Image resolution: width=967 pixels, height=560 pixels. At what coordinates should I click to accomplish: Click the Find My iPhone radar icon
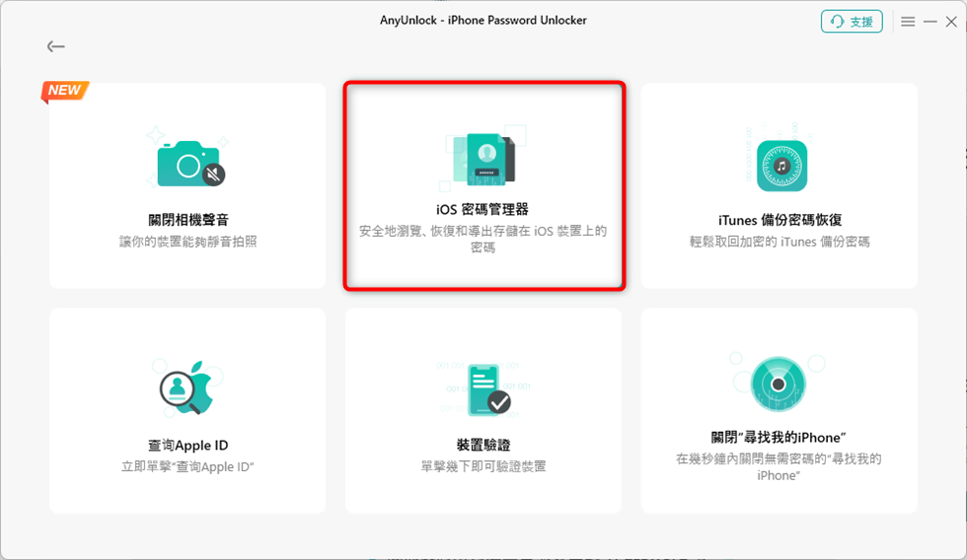click(x=779, y=384)
